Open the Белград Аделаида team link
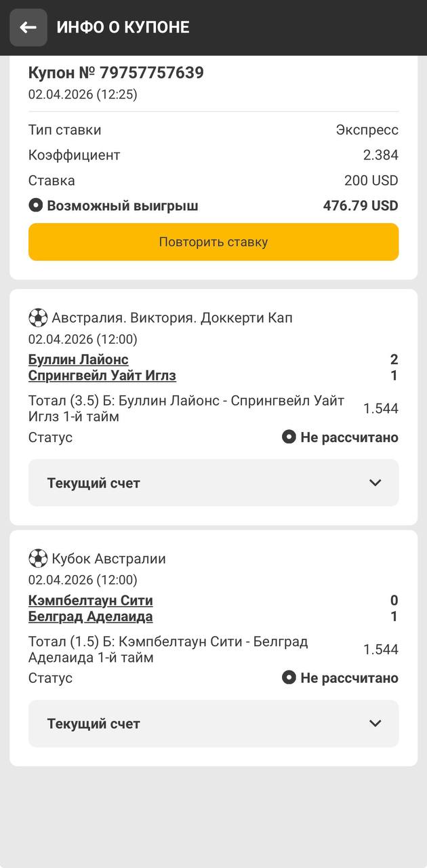The image size is (427, 868). [x=91, y=616]
